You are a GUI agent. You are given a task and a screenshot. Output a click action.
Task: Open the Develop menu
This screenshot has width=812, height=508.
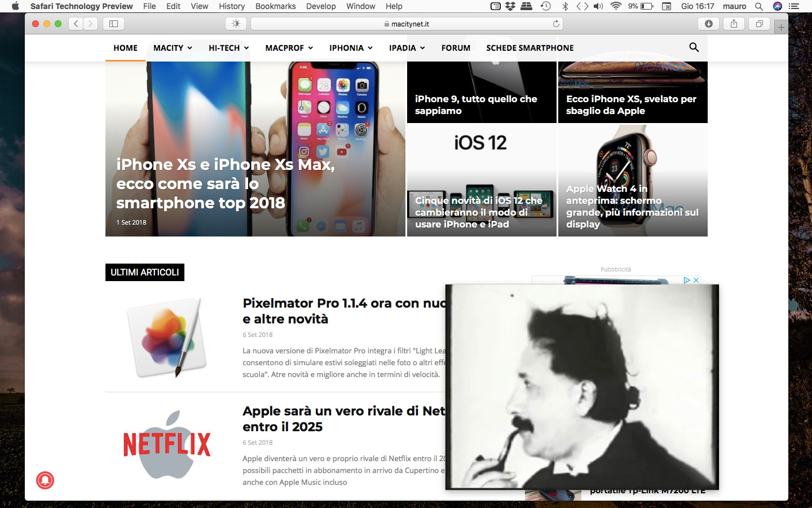point(321,6)
